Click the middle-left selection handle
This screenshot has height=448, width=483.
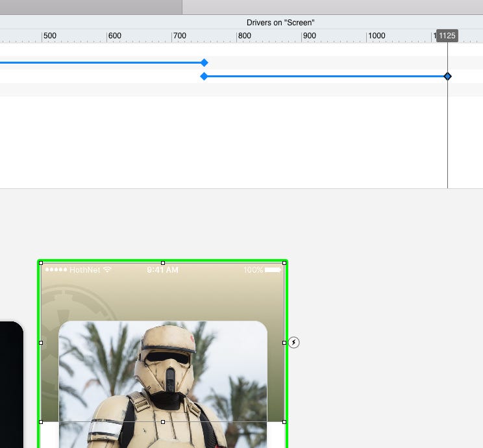coord(41,343)
